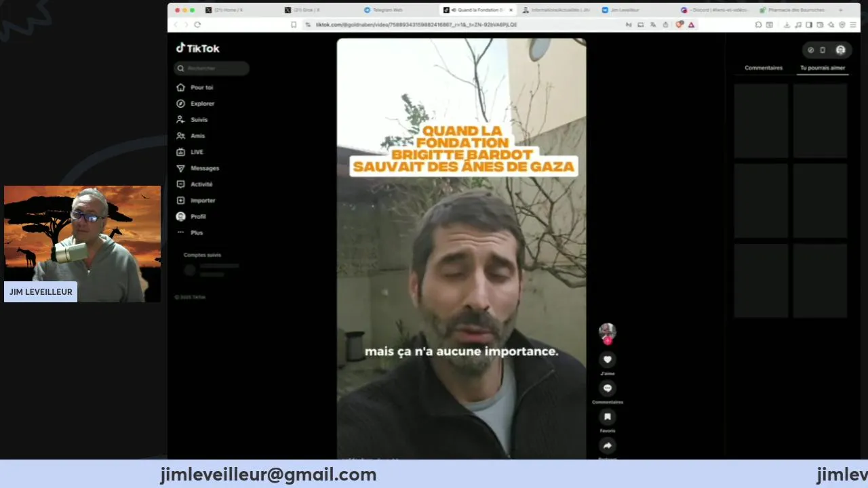Open the Amis friends page
This screenshot has height=488, width=868.
[191, 136]
